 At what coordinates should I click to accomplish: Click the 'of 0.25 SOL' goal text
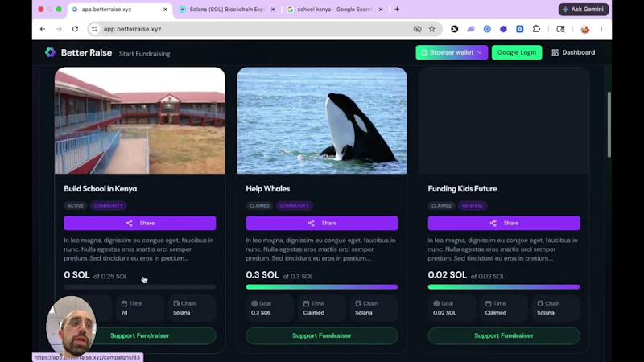coord(110,277)
